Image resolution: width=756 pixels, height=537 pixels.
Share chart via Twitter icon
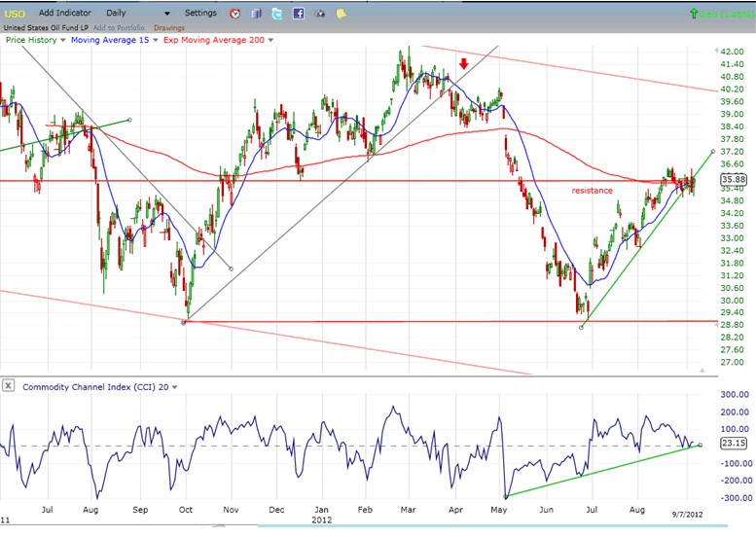click(277, 14)
